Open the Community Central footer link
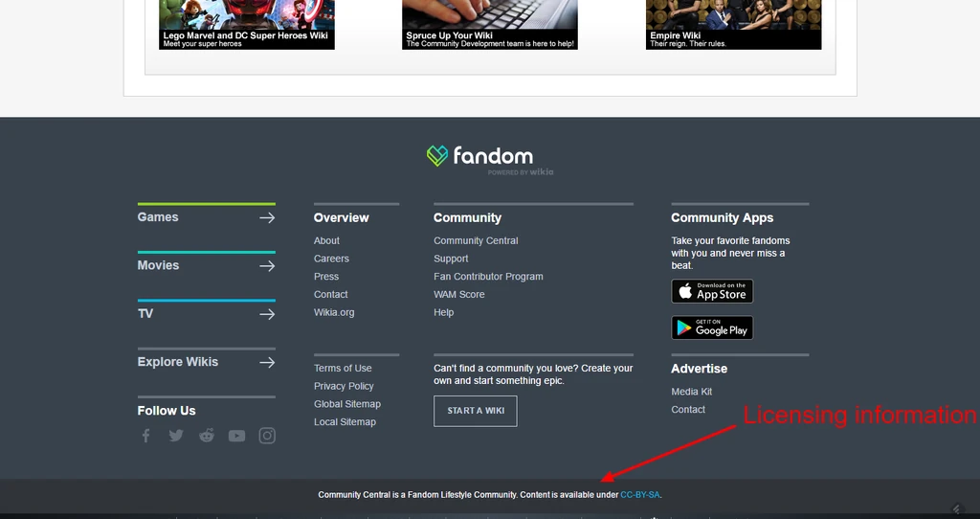Image resolution: width=980 pixels, height=519 pixels. [476, 240]
